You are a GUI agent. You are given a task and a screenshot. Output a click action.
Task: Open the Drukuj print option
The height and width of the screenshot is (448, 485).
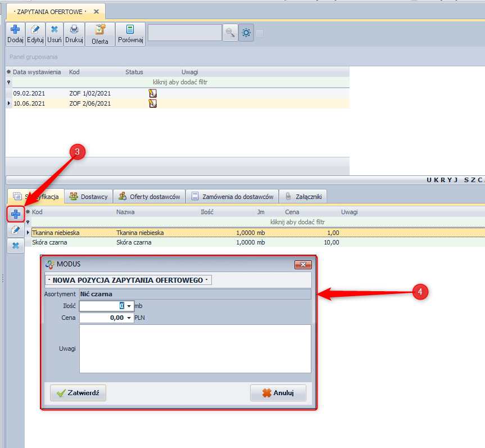(x=74, y=34)
